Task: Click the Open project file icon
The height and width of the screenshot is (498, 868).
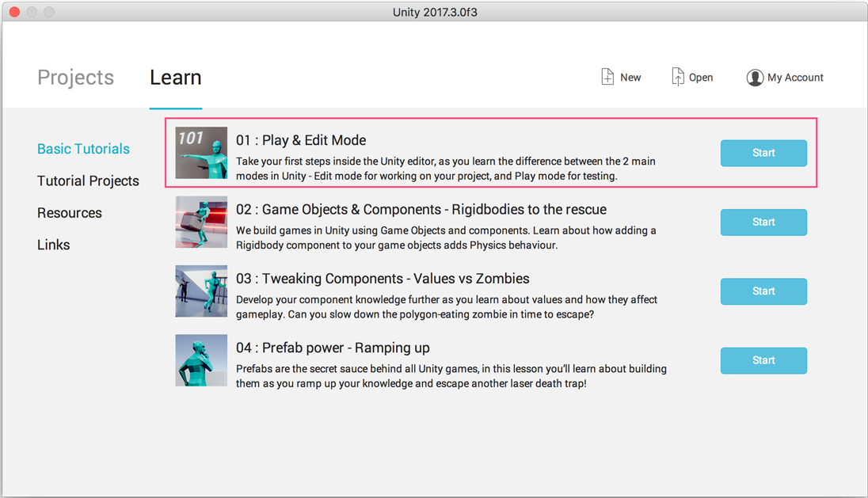Action: pyautogui.click(x=678, y=77)
